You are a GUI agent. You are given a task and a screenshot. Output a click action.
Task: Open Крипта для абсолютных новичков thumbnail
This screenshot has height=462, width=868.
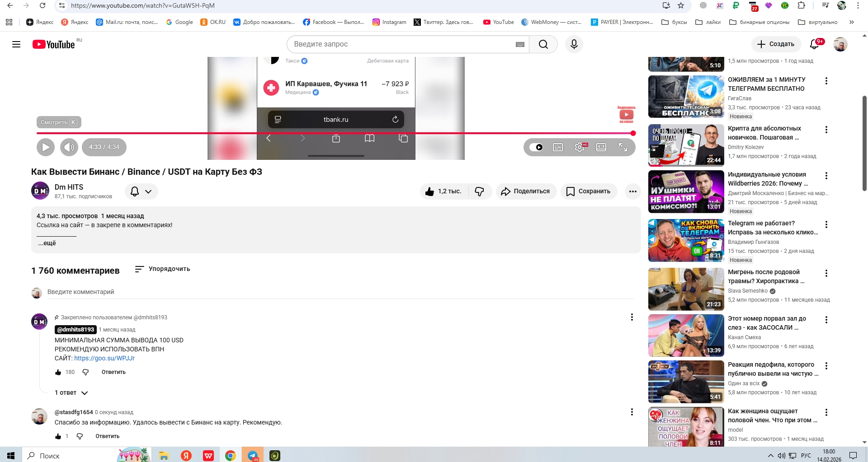click(686, 145)
